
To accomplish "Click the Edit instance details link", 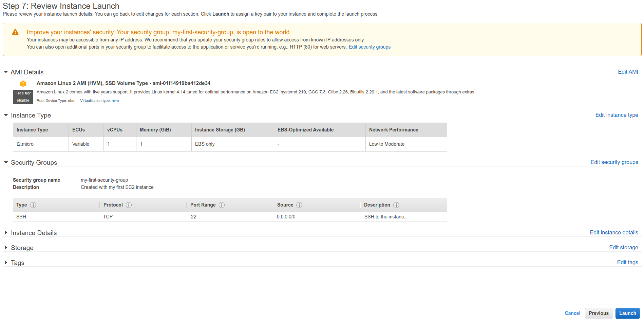I will (614, 232).
